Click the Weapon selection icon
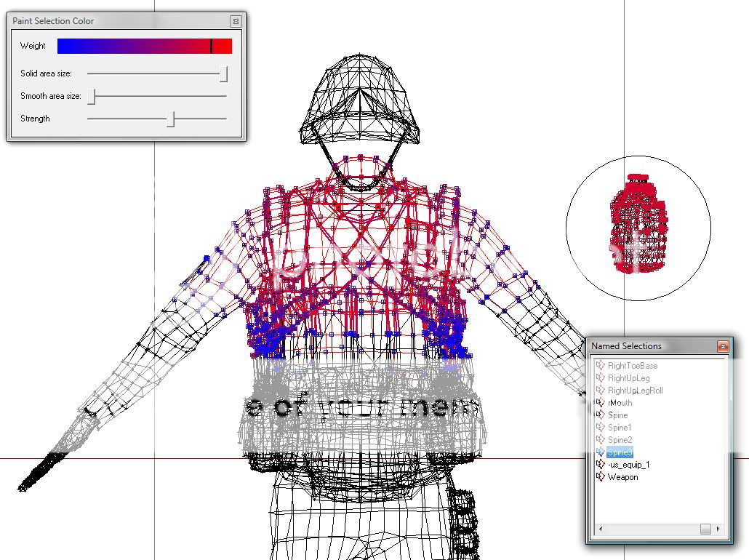This screenshot has width=749, height=560. 601,477
